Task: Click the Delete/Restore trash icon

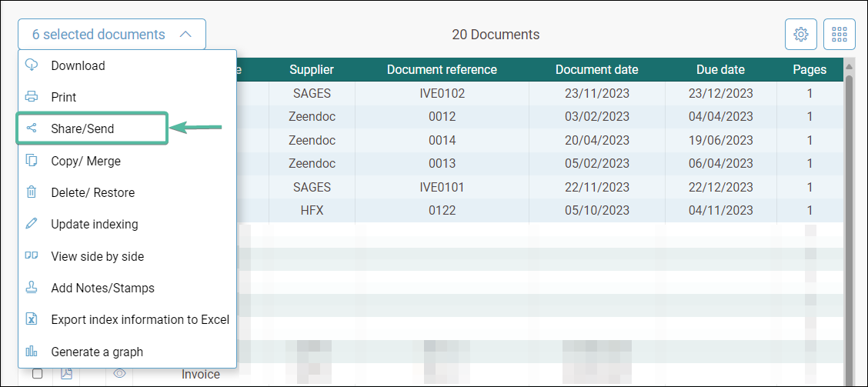Action: click(x=32, y=192)
